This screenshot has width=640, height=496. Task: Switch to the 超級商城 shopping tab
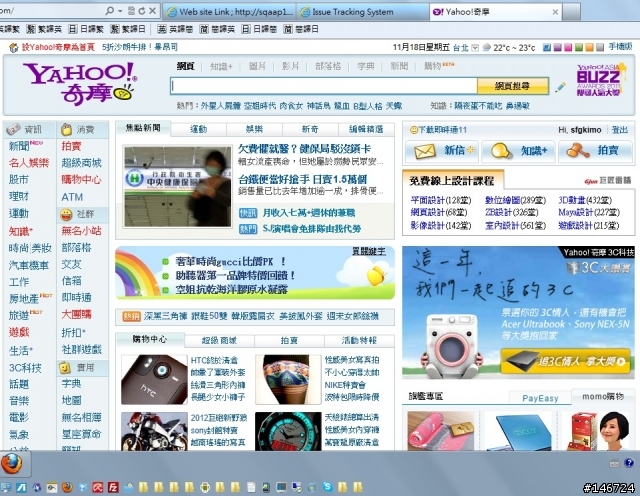pyautogui.click(x=220, y=340)
